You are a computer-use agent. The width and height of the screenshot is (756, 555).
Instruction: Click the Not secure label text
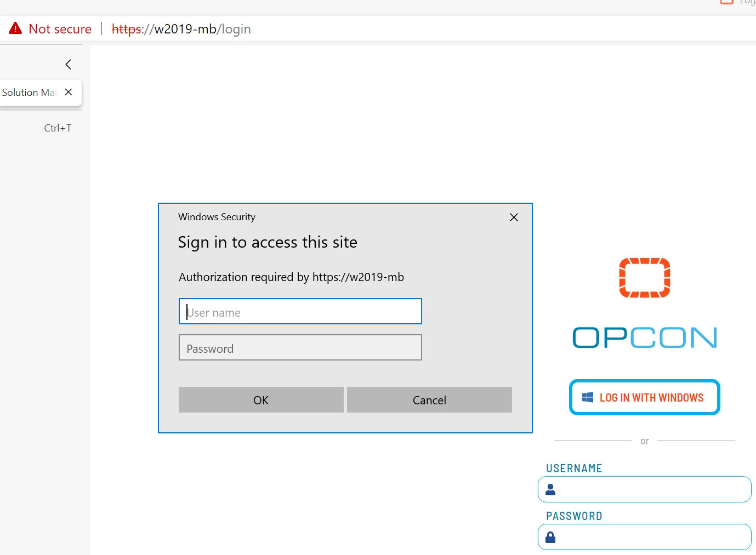click(60, 29)
